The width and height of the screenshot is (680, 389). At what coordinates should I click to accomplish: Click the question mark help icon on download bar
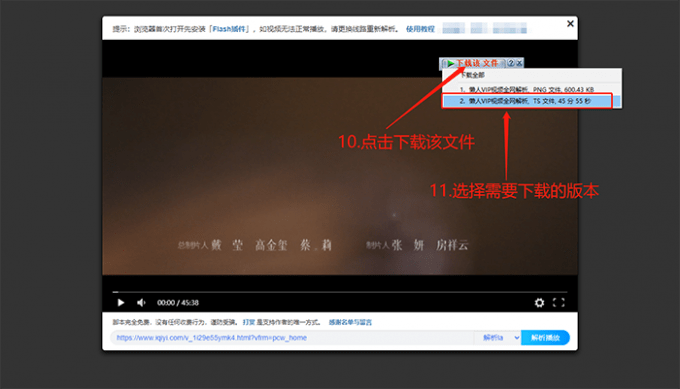[x=511, y=63]
